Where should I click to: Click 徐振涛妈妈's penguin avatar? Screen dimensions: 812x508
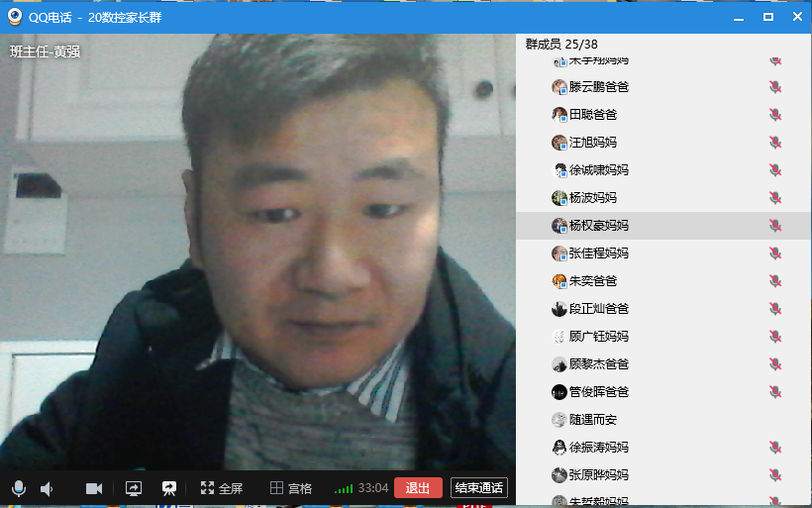[x=559, y=448]
